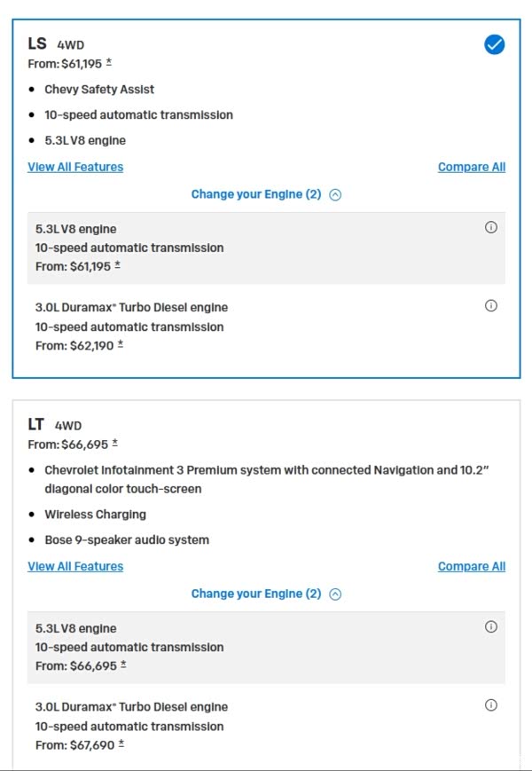Open View All Features for LS trim

click(x=75, y=167)
